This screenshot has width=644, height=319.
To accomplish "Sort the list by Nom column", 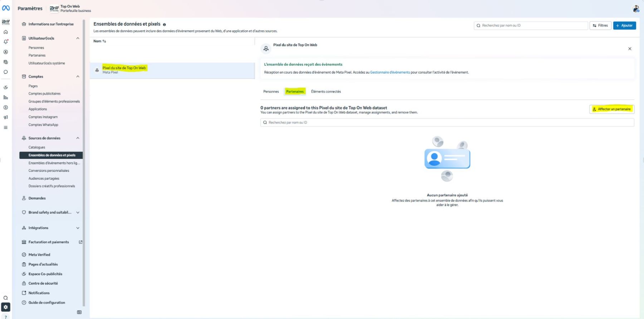I will [x=99, y=41].
